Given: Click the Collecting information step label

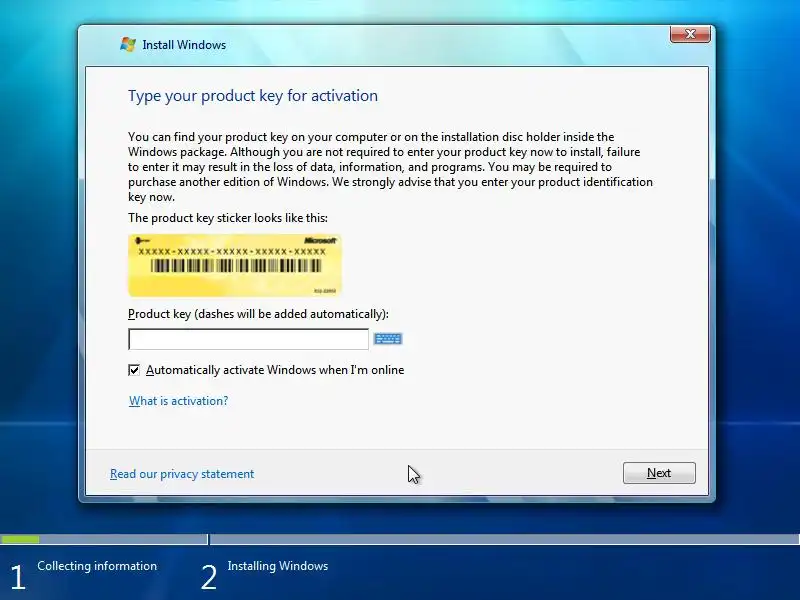Looking at the screenshot, I should pyautogui.click(x=97, y=566).
